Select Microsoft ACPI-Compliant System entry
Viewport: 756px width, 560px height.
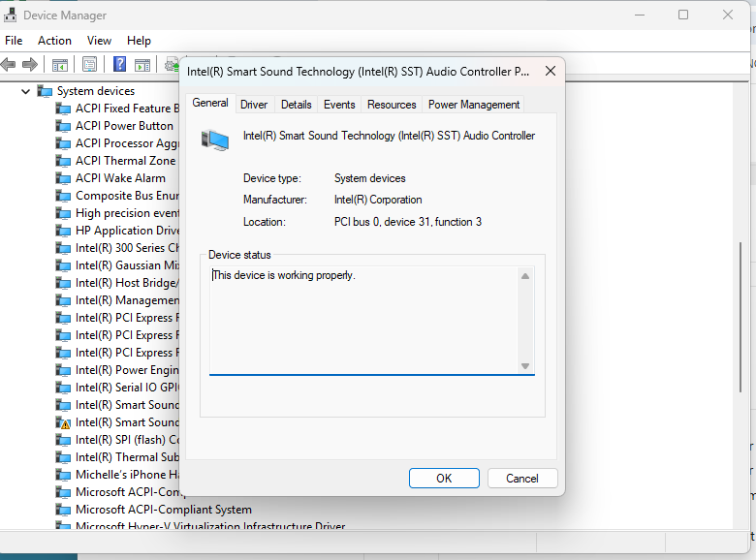pos(164,510)
